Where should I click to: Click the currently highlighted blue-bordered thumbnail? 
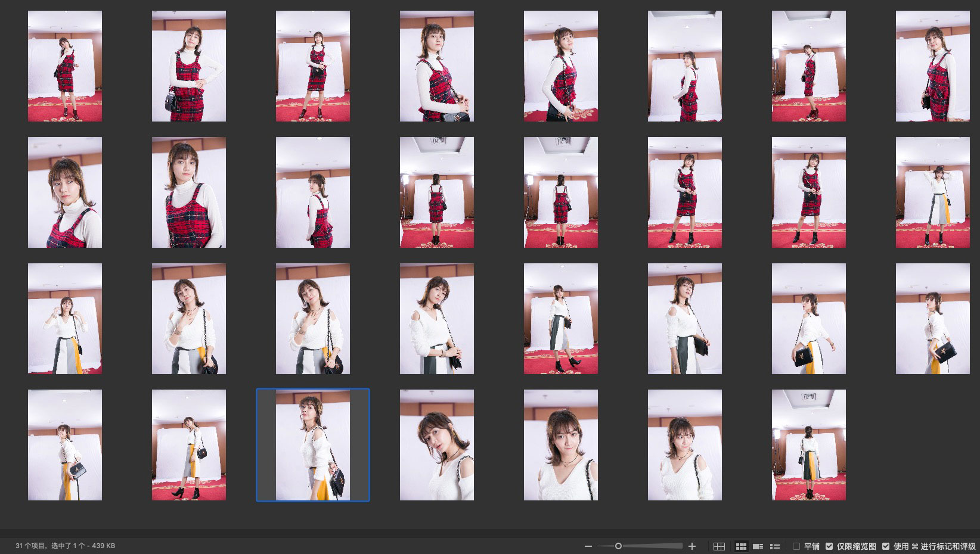[313, 445]
